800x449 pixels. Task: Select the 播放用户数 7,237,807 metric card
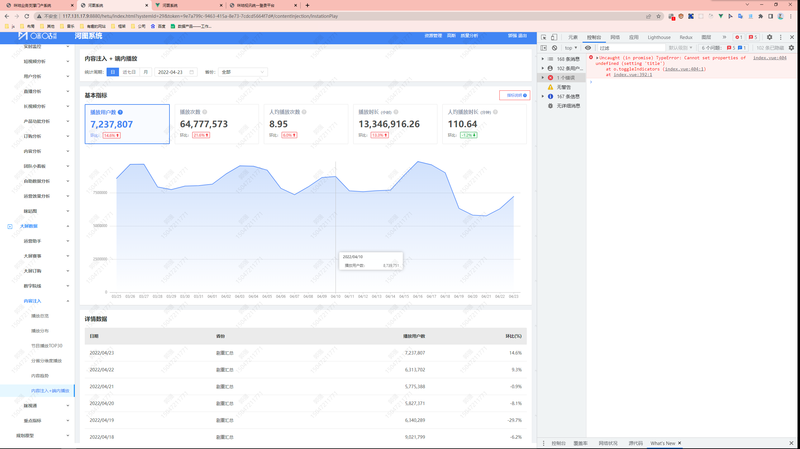(x=127, y=124)
